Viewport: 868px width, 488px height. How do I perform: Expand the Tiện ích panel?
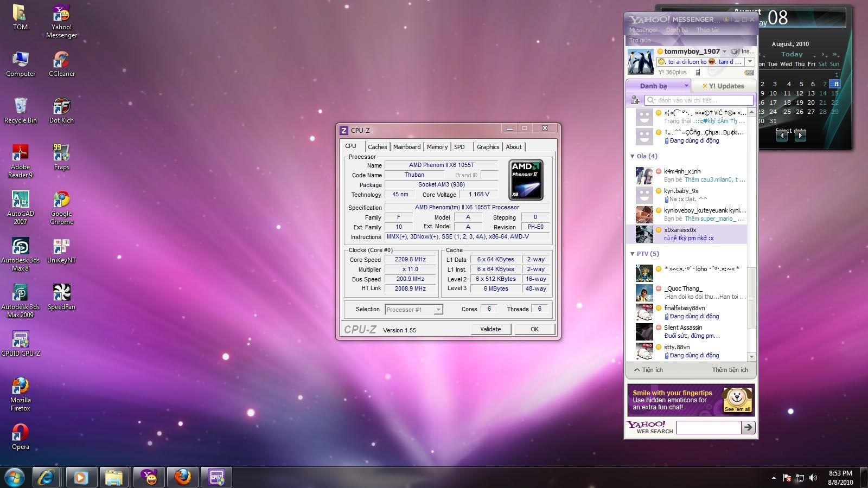click(x=648, y=370)
